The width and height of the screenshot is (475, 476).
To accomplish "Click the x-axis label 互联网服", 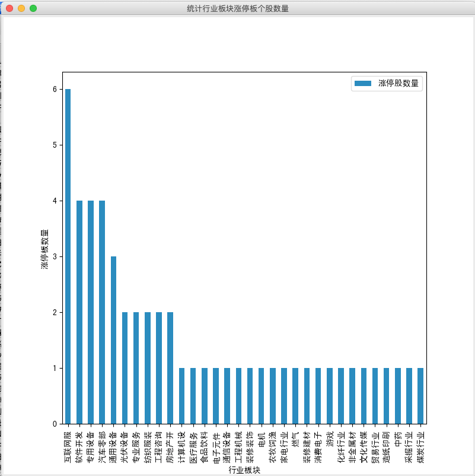I will click(x=68, y=447).
